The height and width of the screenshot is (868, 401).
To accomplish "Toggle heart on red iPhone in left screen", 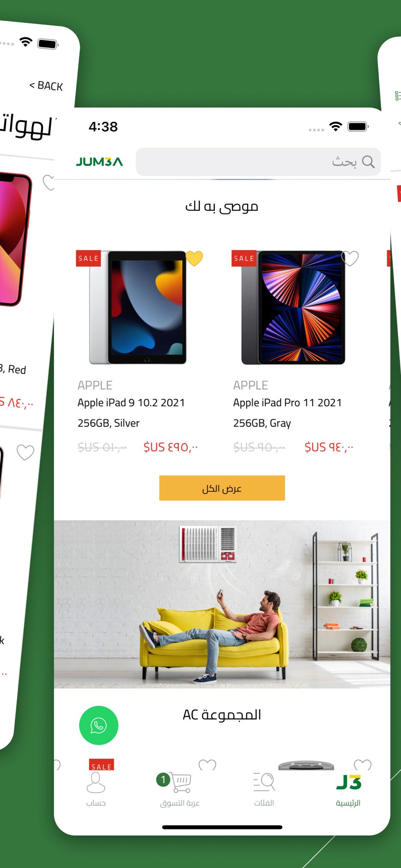I will pyautogui.click(x=49, y=183).
